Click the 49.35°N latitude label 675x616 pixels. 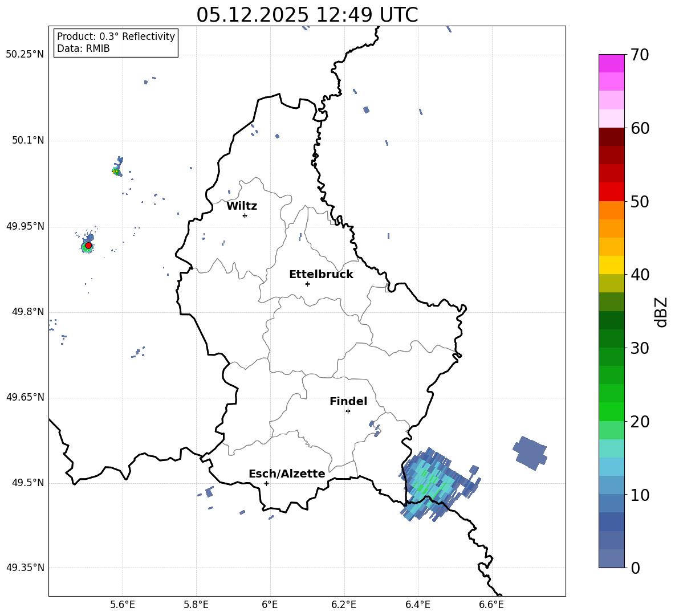[x=25, y=568]
